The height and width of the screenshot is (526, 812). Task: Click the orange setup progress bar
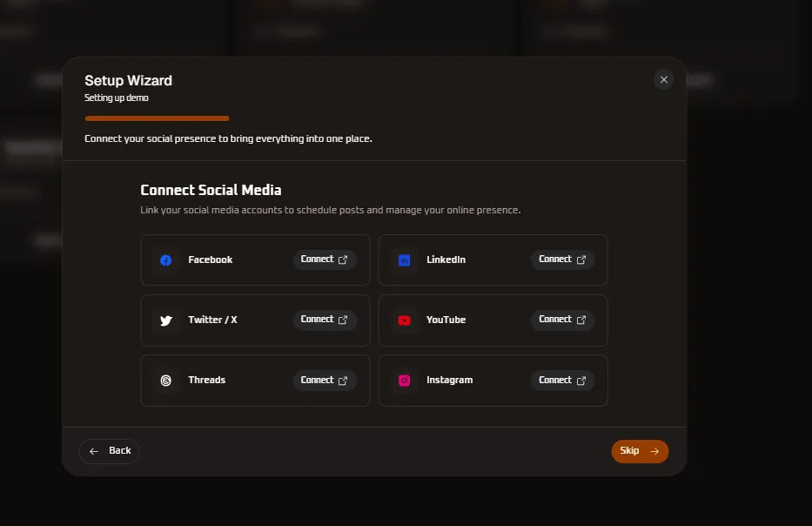(157, 118)
